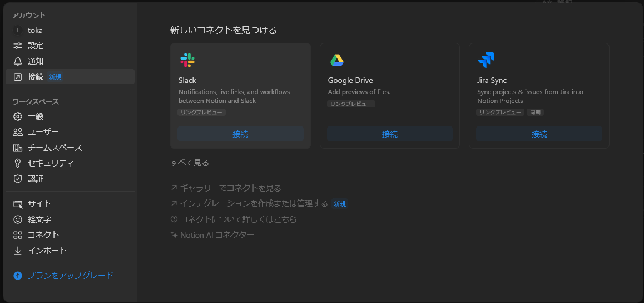Go to the ユーザー section
Screen dimensions: 644x303
(x=70, y=132)
